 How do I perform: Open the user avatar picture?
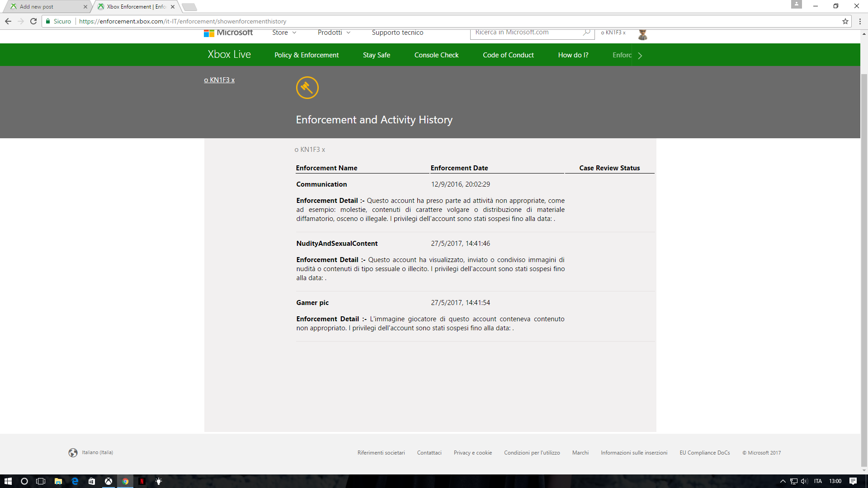642,34
